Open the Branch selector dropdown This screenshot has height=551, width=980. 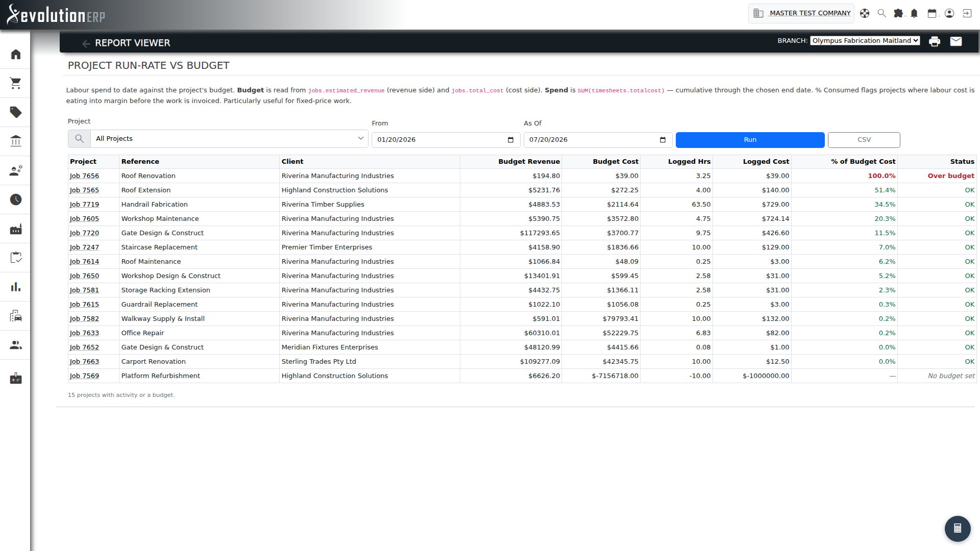[x=865, y=41]
